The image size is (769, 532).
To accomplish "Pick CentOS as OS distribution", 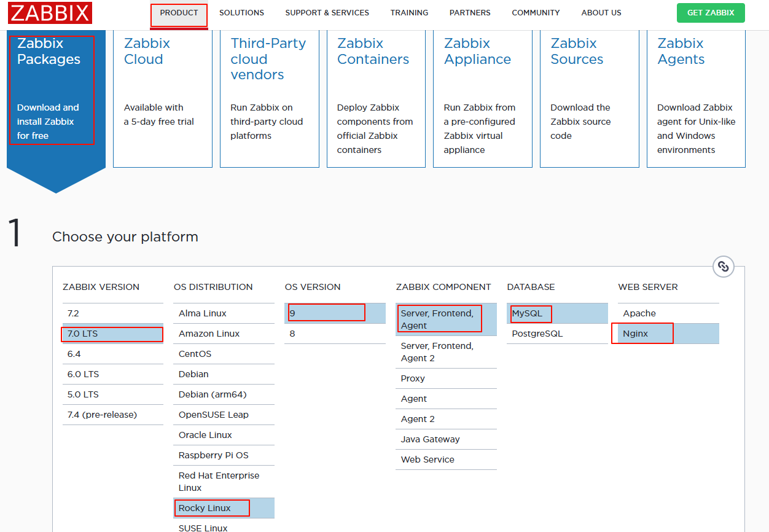I will (x=224, y=354).
